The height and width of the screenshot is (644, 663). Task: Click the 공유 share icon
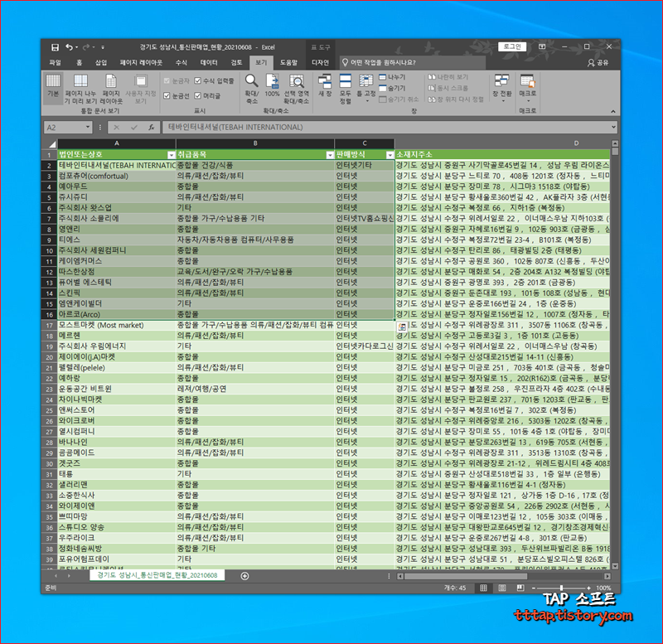598,63
